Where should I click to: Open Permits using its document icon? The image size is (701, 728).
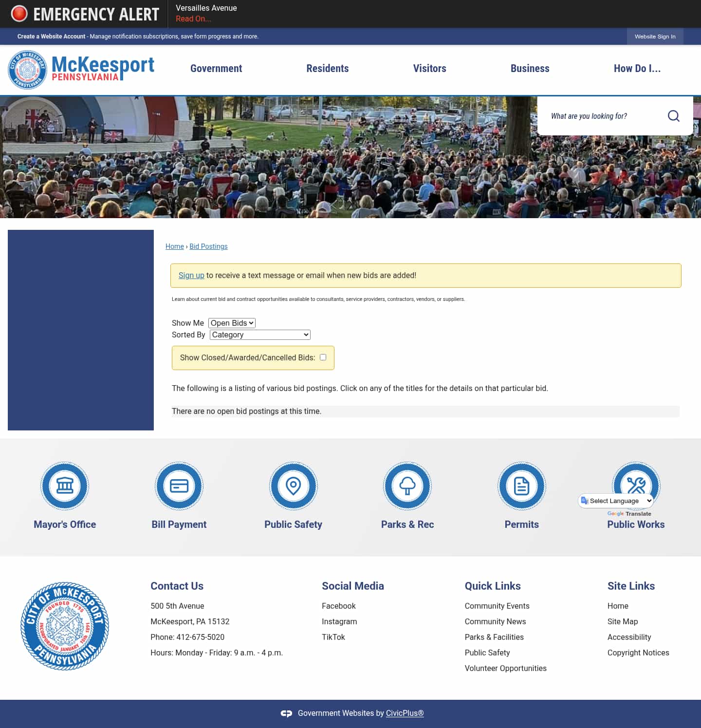point(522,485)
